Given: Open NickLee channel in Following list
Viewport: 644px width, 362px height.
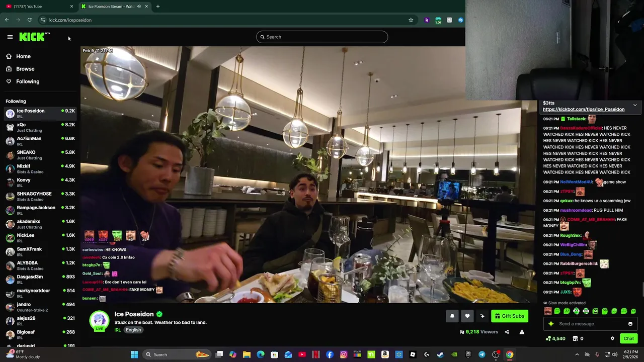Looking at the screenshot, I should pyautogui.click(x=40, y=238).
